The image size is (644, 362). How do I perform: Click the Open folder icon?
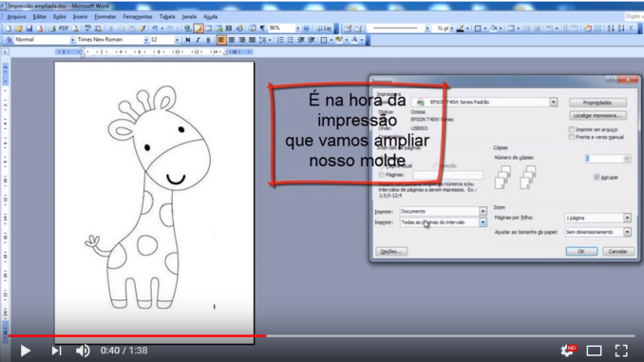18,29
